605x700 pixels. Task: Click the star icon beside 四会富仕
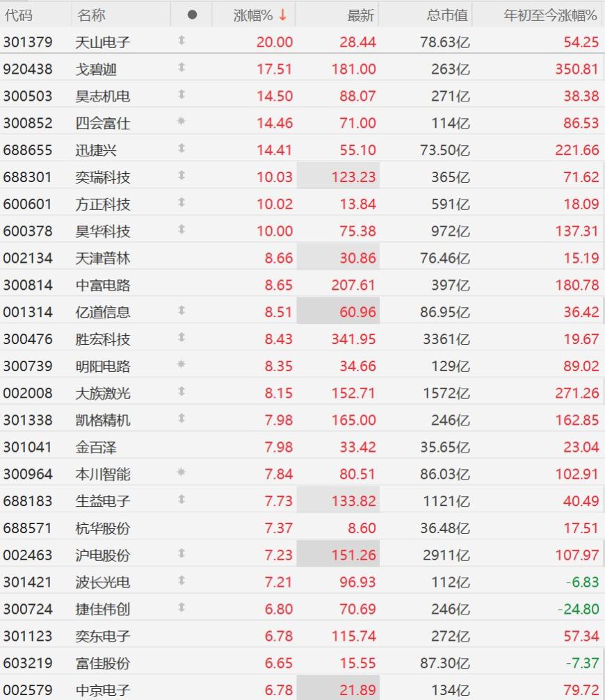pyautogui.click(x=181, y=121)
